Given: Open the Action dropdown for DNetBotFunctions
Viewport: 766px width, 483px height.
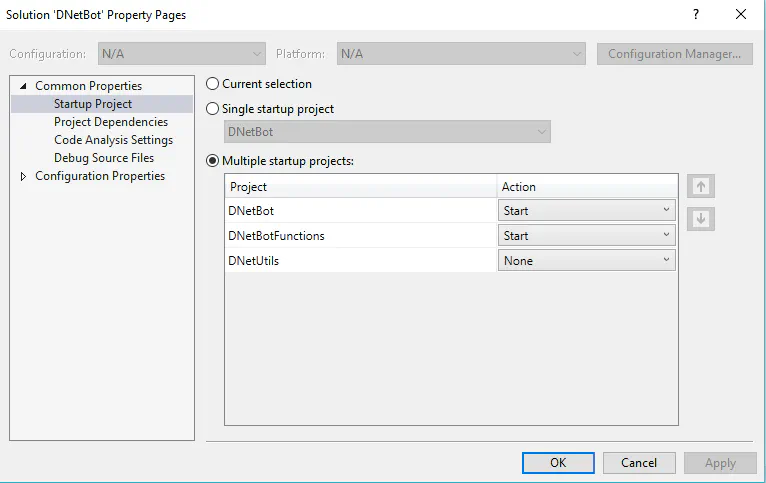Looking at the screenshot, I should pyautogui.click(x=587, y=236).
